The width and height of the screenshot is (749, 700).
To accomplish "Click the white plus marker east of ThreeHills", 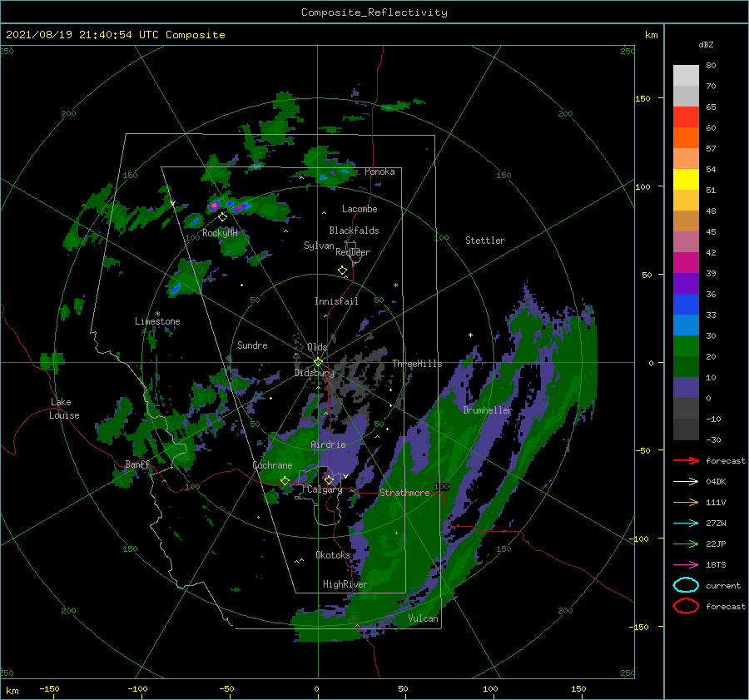I will [x=470, y=335].
